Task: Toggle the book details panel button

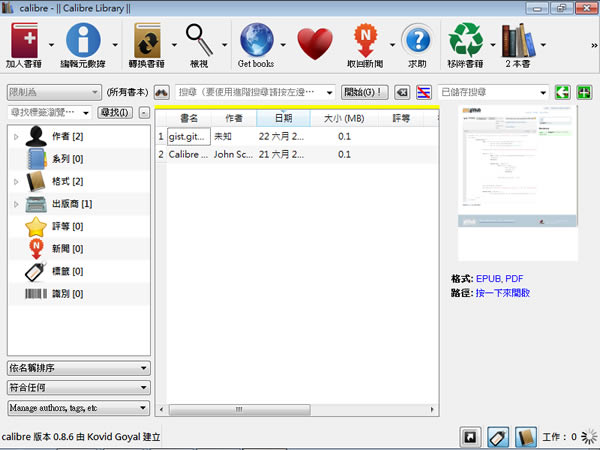Action: tap(525, 437)
